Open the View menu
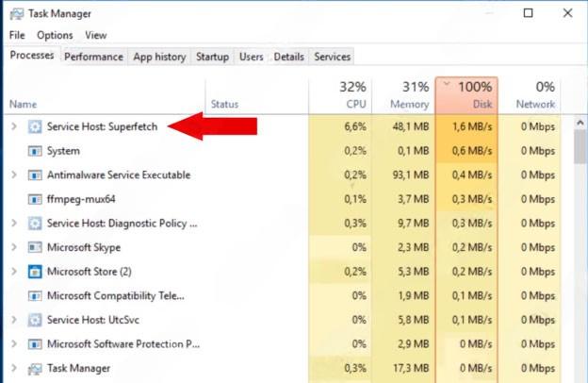Image resolution: width=588 pixels, height=383 pixels. point(96,35)
